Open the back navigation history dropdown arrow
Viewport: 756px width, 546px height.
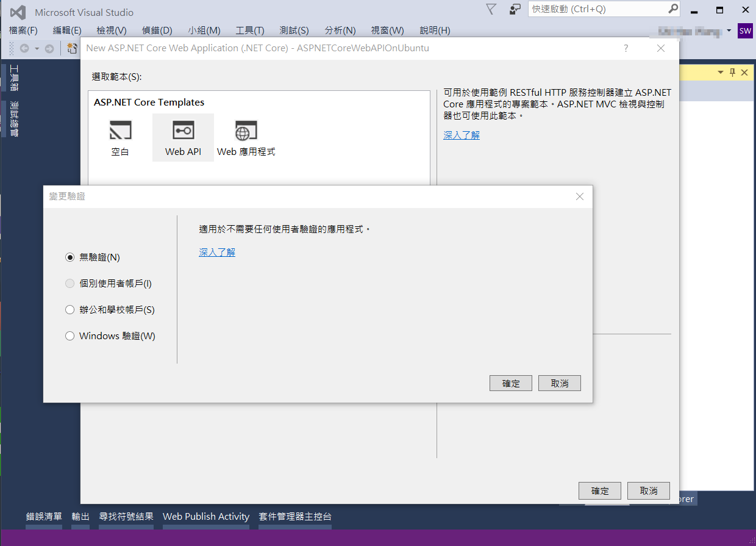click(37, 48)
